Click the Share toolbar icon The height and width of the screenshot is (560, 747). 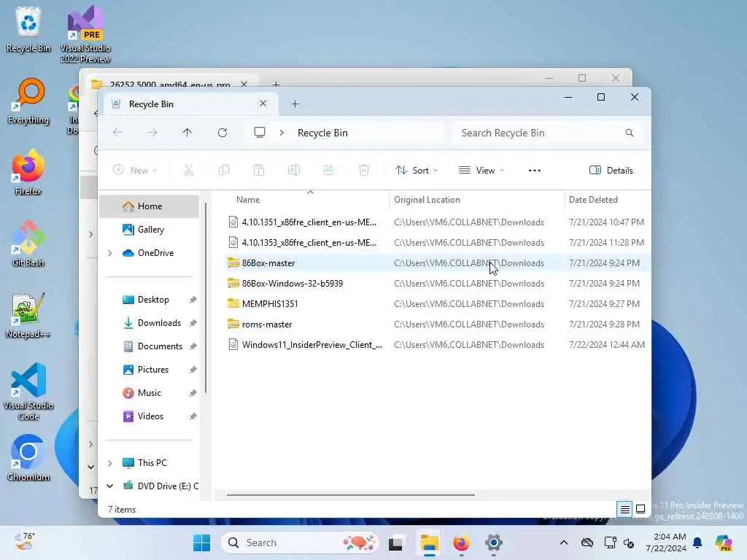(x=329, y=170)
